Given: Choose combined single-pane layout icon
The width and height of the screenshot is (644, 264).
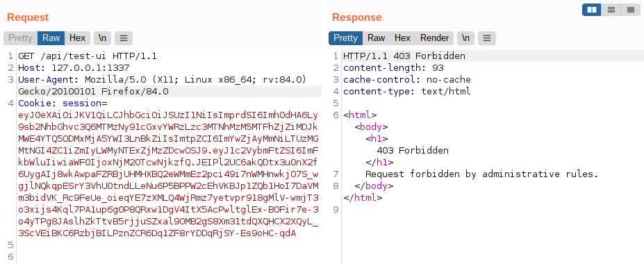Looking at the screenshot, I should tap(630, 10).
